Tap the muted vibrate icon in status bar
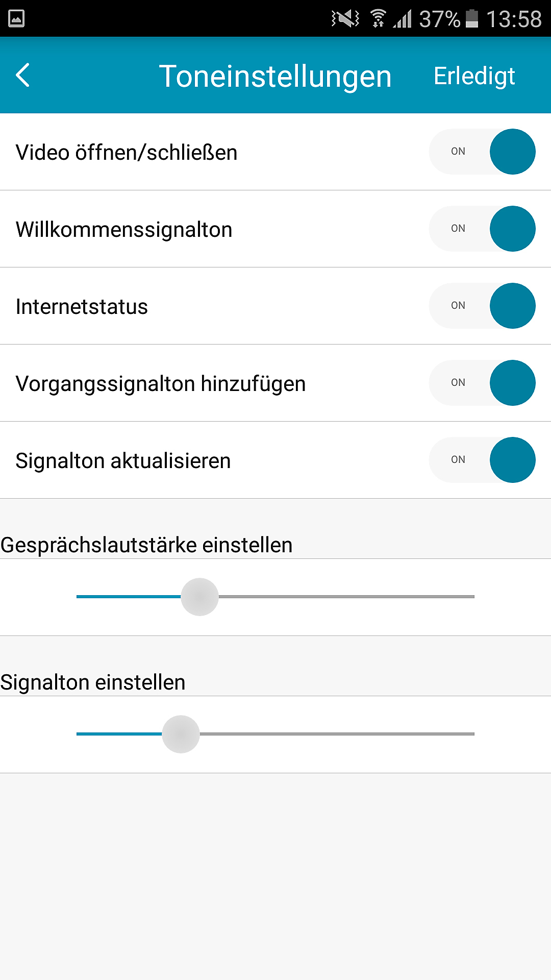The image size is (551, 980). (345, 19)
